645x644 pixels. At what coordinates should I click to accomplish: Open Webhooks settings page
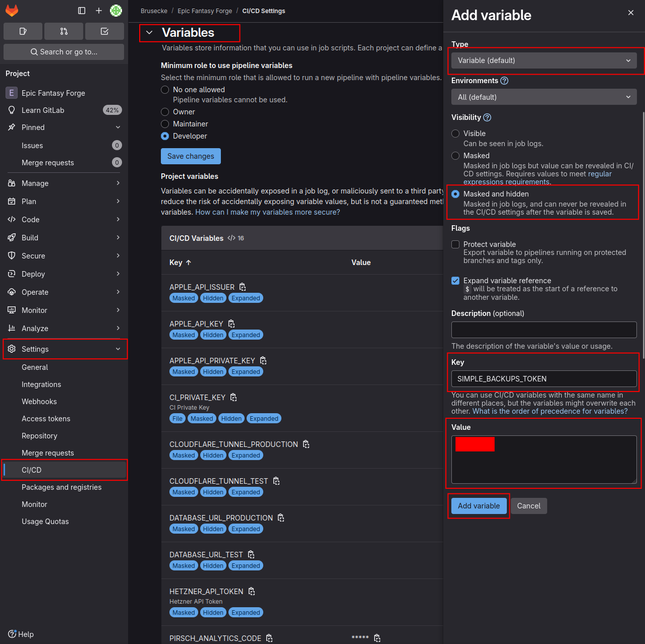[64, 402]
